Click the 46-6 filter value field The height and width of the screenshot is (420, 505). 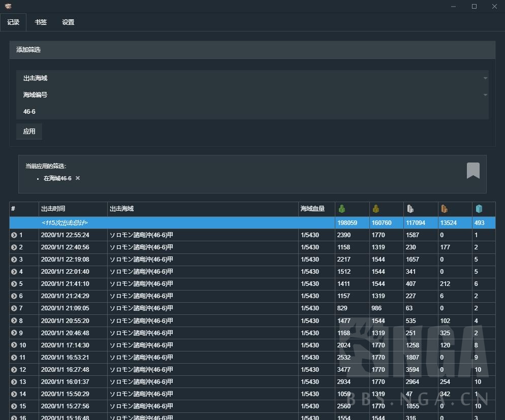click(x=252, y=112)
